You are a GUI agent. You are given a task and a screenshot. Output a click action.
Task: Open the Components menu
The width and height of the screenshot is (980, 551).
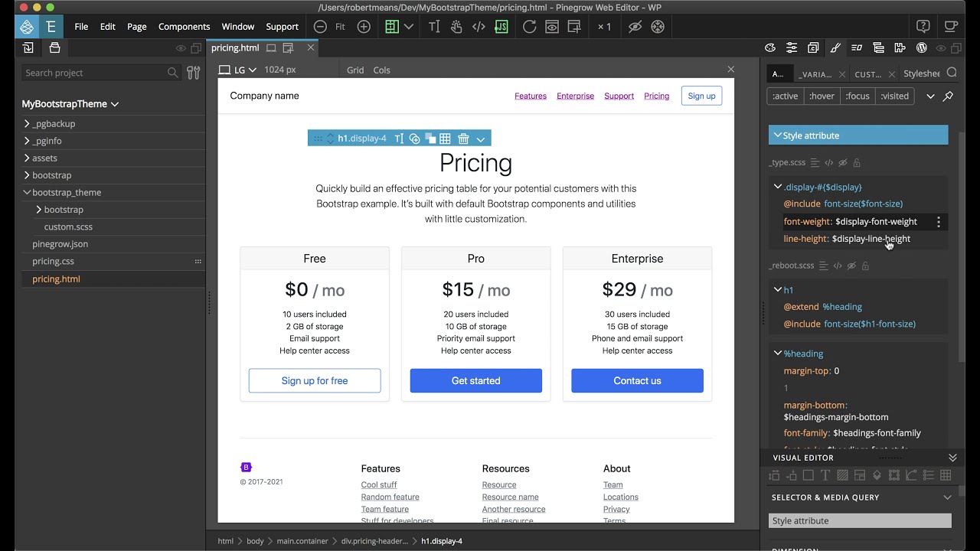[184, 26]
